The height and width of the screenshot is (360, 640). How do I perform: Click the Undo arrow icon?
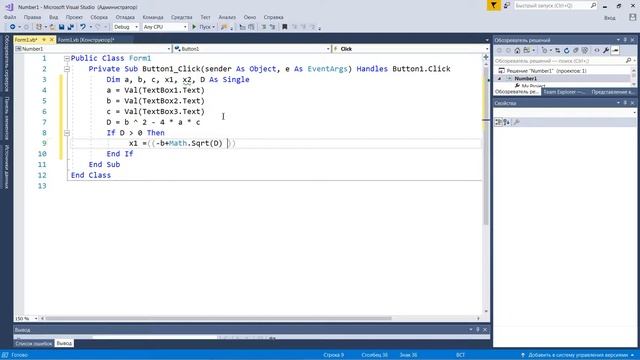tap(83, 27)
